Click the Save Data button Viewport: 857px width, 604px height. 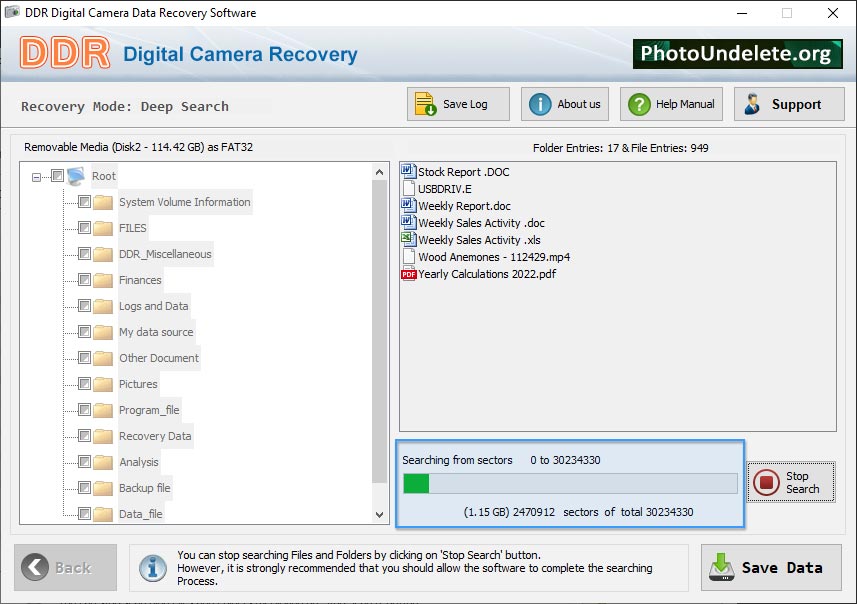771,567
